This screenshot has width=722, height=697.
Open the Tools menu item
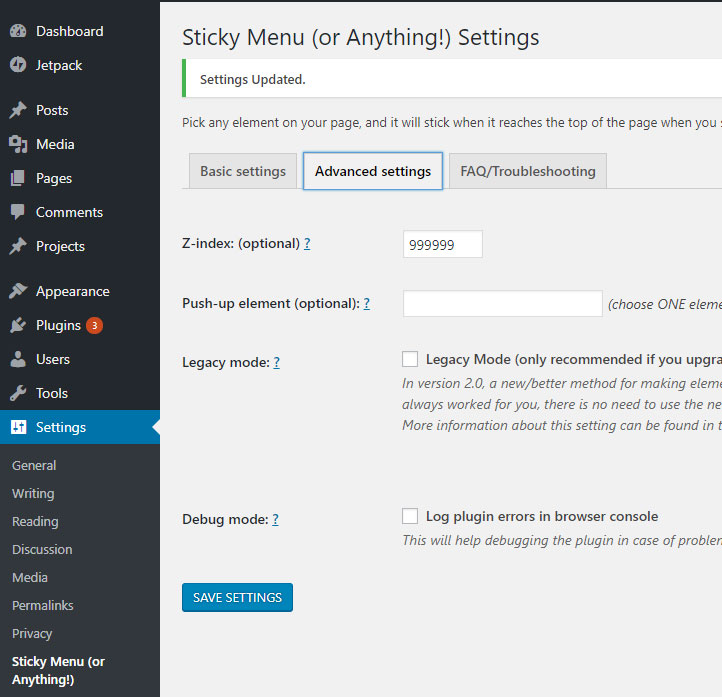(x=80, y=393)
